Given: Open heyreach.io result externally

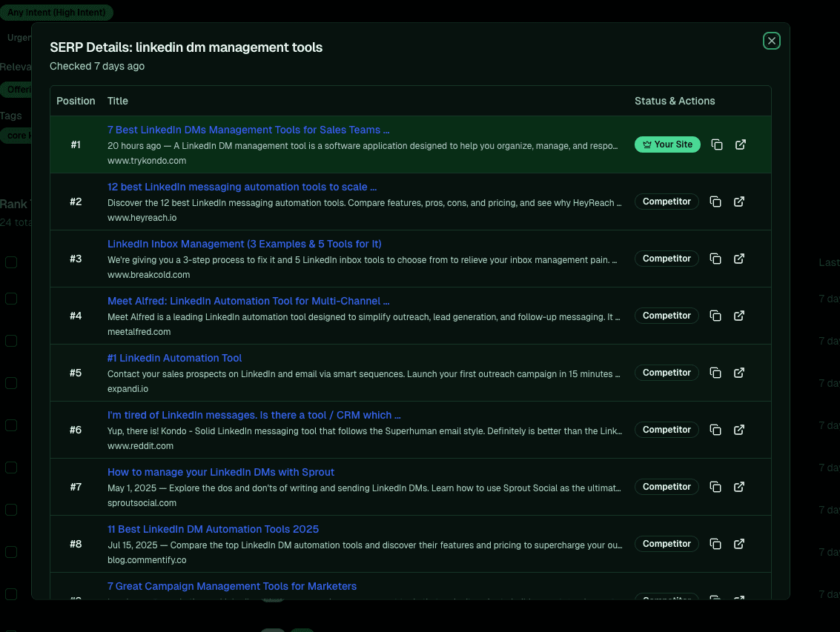Looking at the screenshot, I should [738, 202].
